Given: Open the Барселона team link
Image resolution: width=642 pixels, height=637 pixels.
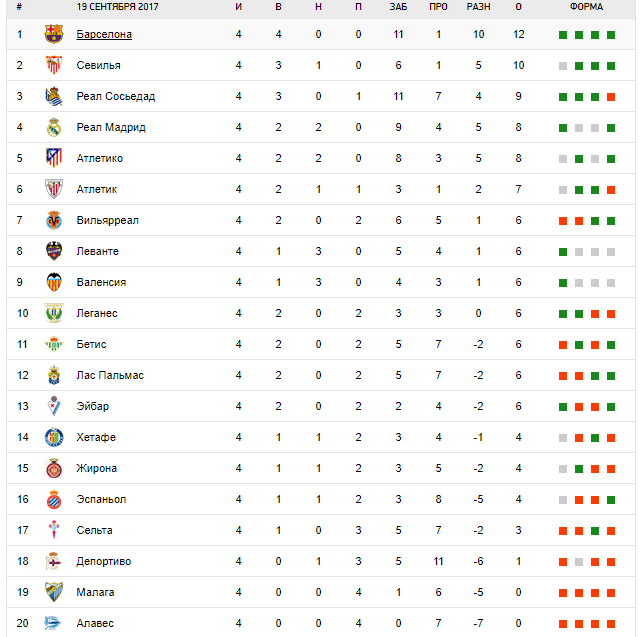Looking at the screenshot, I should 104,35.
